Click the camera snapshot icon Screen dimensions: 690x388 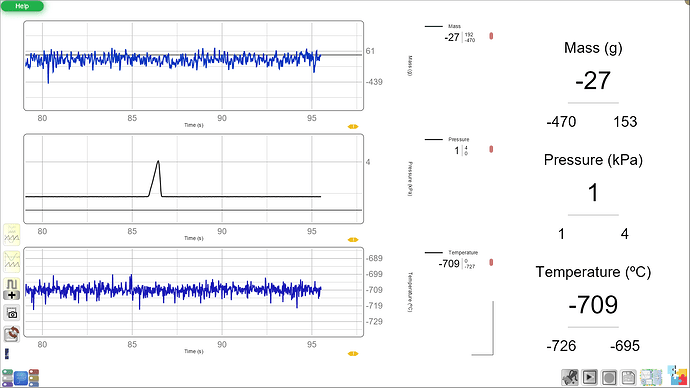click(x=12, y=314)
